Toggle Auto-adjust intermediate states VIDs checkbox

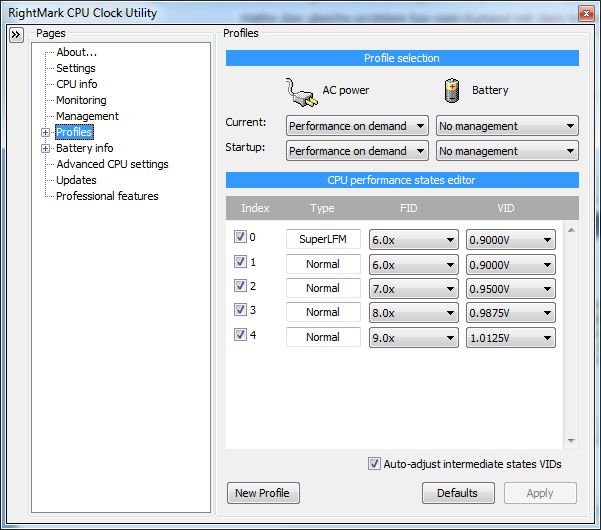[374, 464]
